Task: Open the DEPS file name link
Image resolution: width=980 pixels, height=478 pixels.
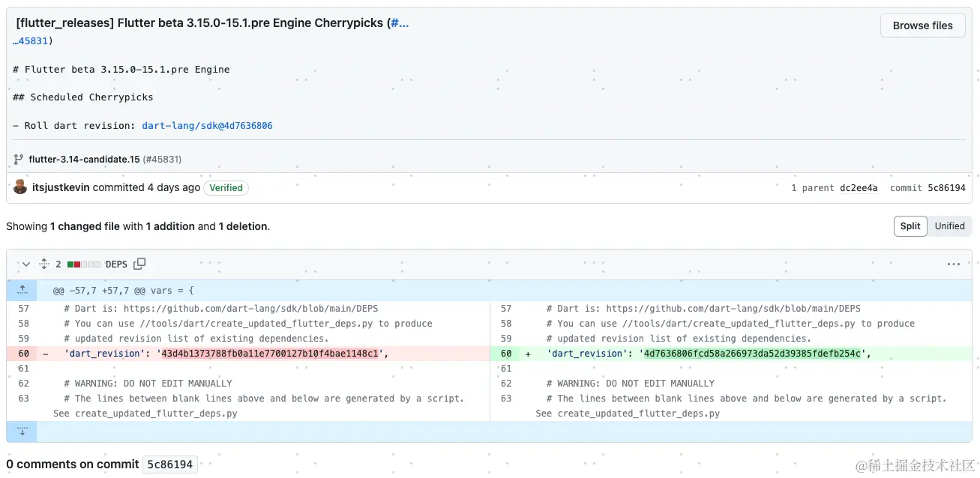Action: tap(116, 264)
